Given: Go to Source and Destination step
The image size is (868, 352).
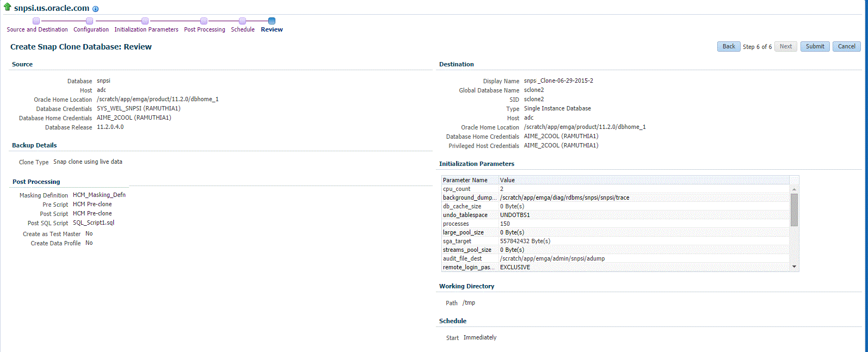Looking at the screenshot, I should [37, 29].
